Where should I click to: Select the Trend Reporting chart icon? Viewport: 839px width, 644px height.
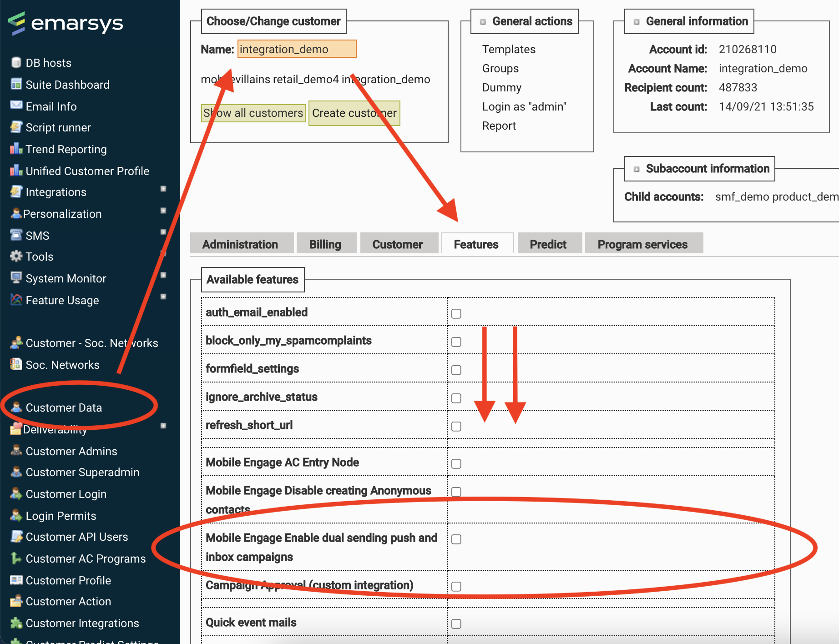[15, 149]
